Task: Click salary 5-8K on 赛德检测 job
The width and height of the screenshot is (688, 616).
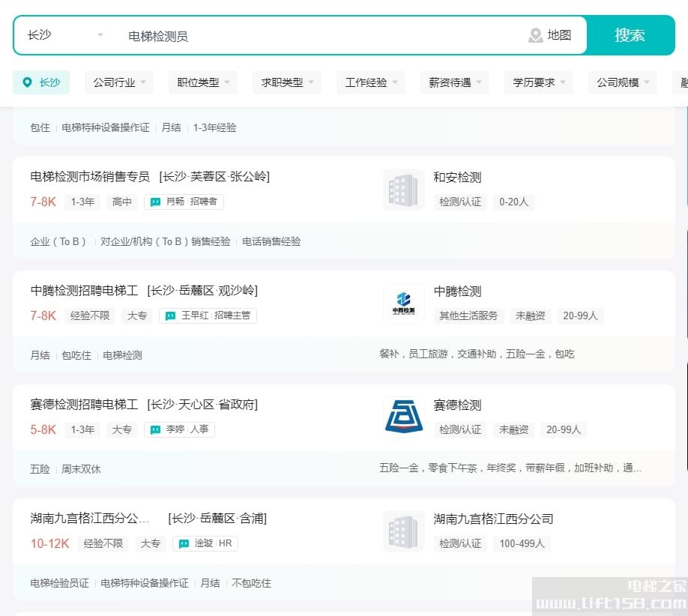Action: 43,429
